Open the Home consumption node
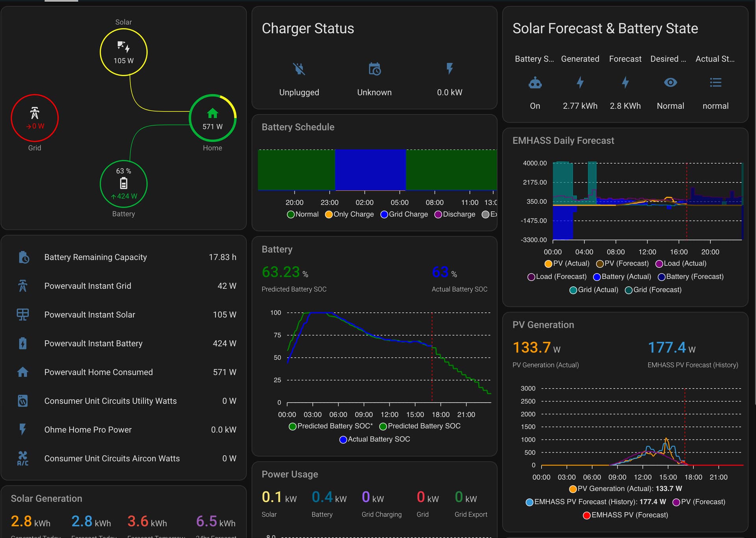The height and width of the screenshot is (538, 756). click(212, 118)
